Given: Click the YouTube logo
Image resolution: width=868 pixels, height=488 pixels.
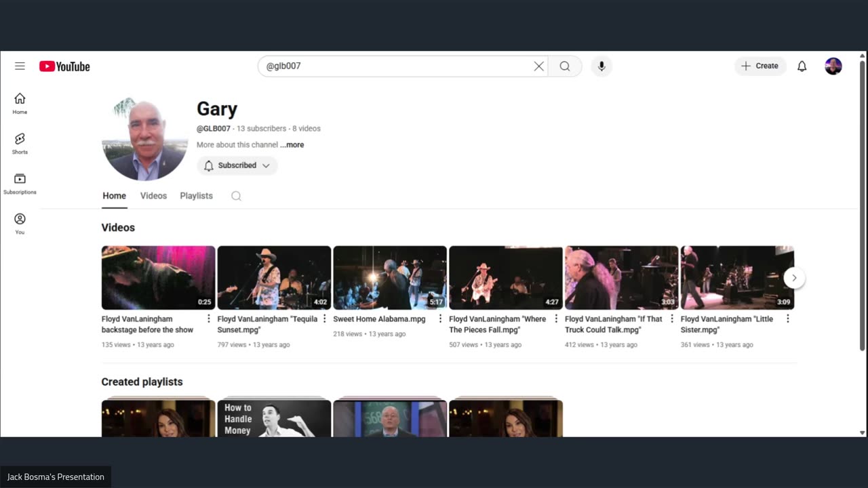Looking at the screenshot, I should click(64, 66).
